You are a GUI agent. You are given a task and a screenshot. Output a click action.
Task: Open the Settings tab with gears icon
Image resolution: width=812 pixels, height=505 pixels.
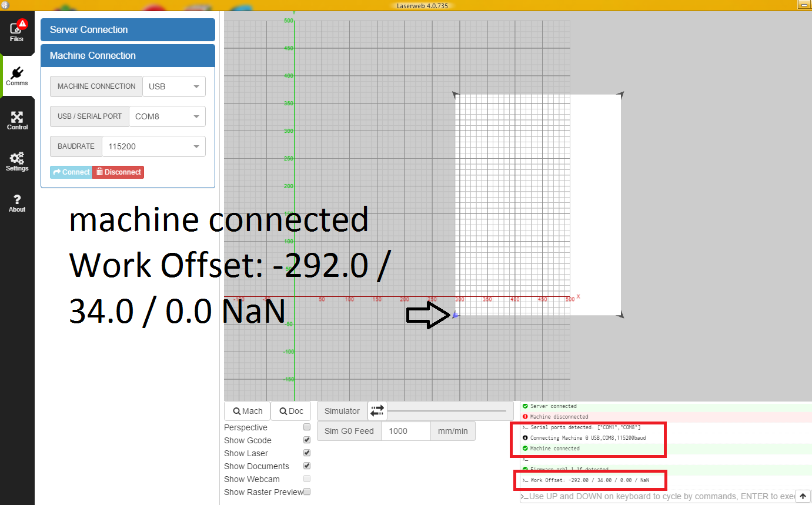[17, 161]
